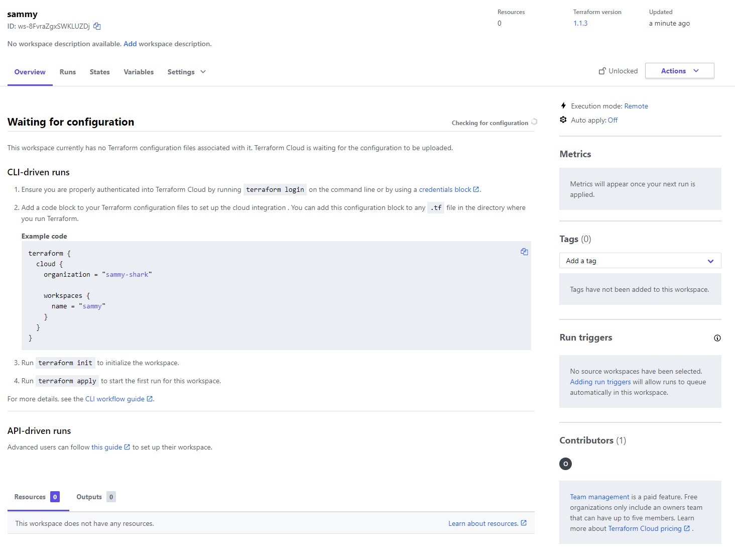The image size is (735, 560).
Task: Click the 'terraform init' code snippet
Action: (x=65, y=363)
